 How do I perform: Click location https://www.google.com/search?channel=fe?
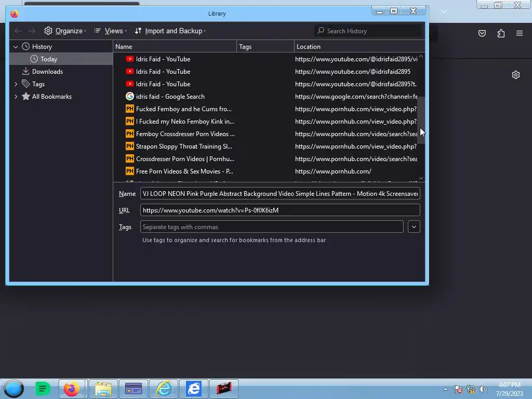coord(356,97)
